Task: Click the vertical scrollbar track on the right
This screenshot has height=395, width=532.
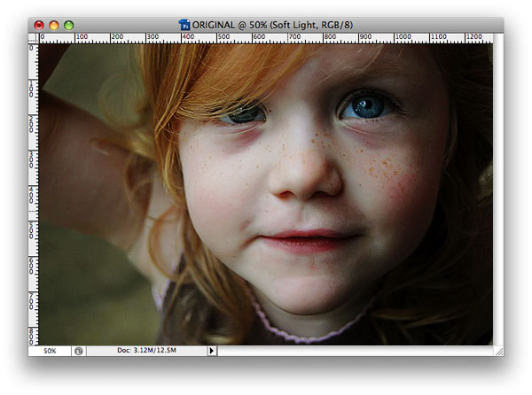Action: (x=498, y=190)
